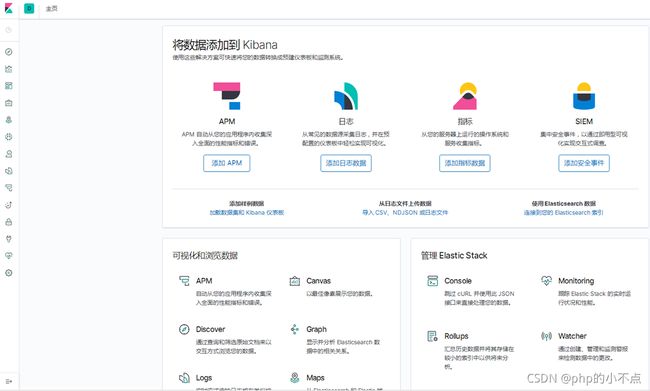Click the 可视化和浏览数据 section heading
The height and width of the screenshot is (391, 650).
(205, 255)
